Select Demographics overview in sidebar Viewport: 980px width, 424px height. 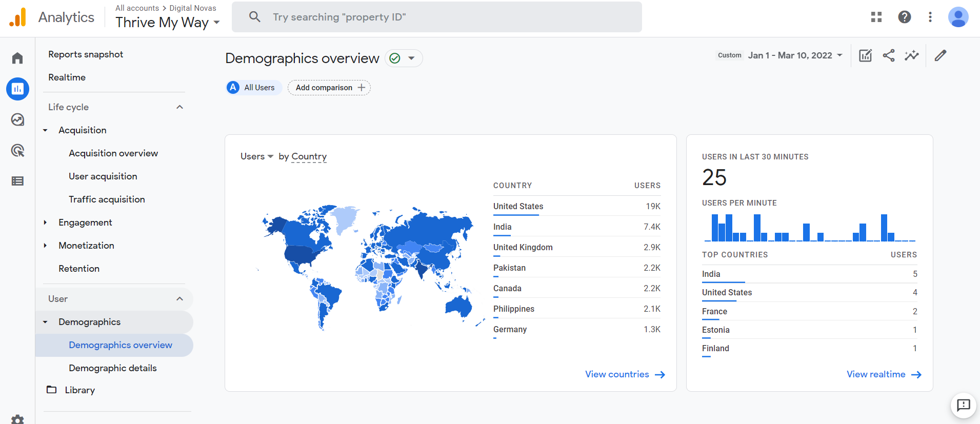[114, 345]
